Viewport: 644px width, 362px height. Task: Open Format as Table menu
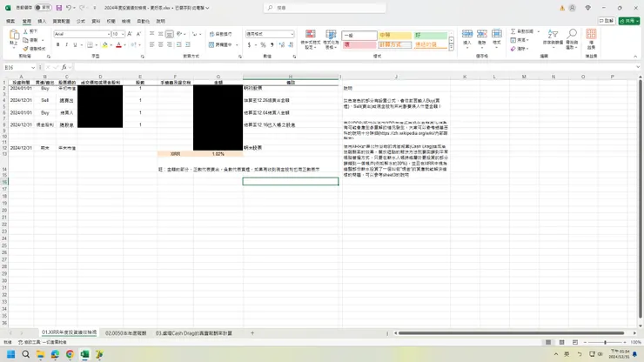click(x=331, y=39)
